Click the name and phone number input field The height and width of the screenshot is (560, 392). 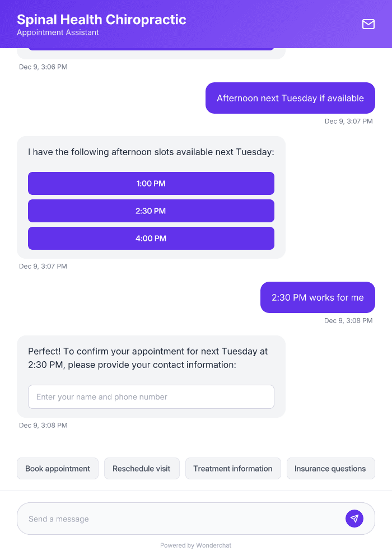click(151, 396)
